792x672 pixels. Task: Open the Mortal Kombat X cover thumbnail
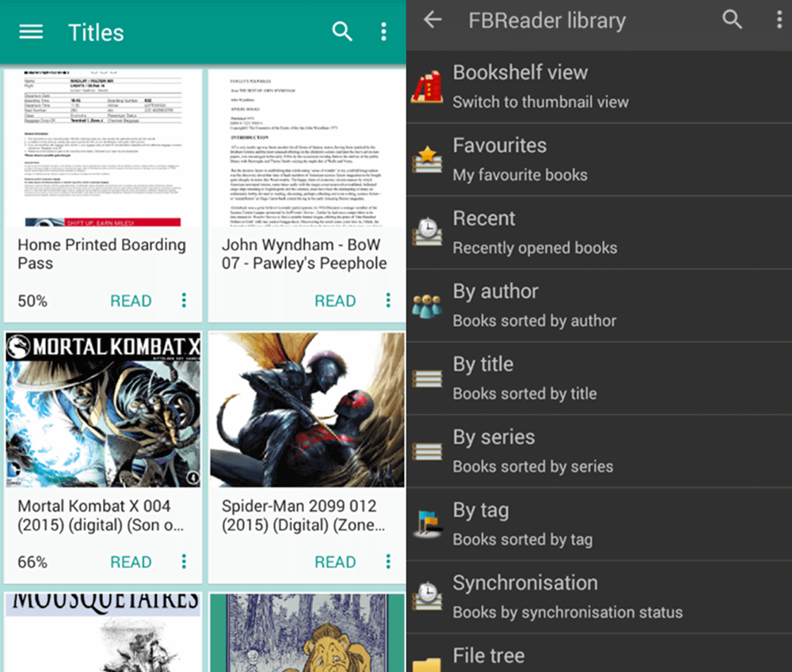pyautogui.click(x=103, y=410)
